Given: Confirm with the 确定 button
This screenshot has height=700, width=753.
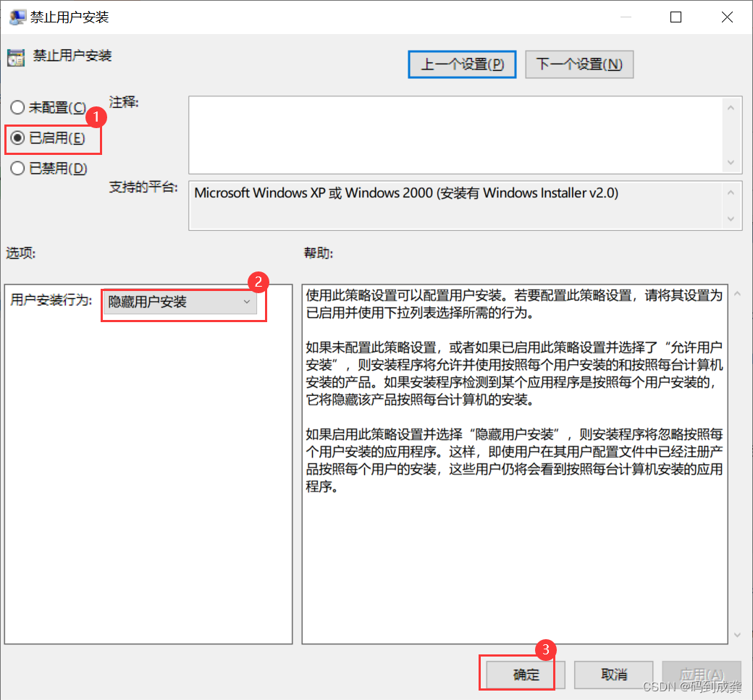Looking at the screenshot, I should click(526, 675).
